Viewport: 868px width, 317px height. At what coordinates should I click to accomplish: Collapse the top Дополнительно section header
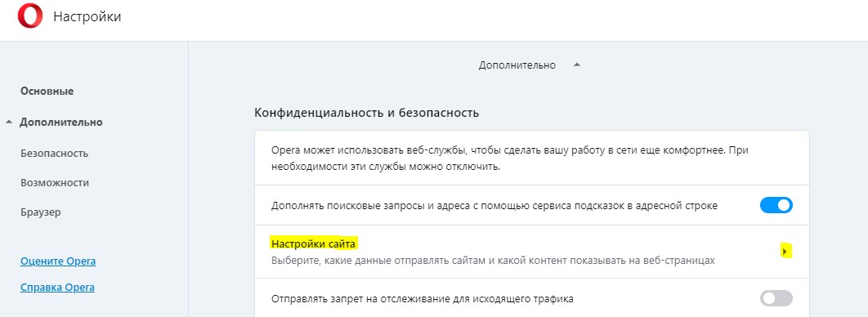click(529, 65)
